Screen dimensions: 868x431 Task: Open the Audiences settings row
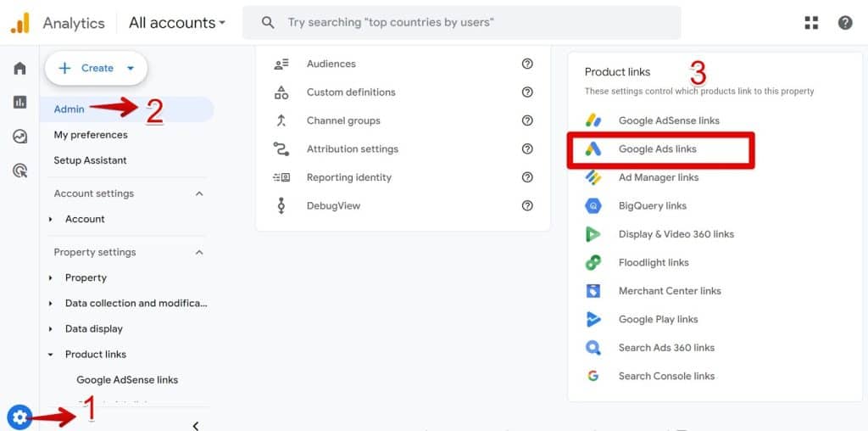(x=403, y=64)
